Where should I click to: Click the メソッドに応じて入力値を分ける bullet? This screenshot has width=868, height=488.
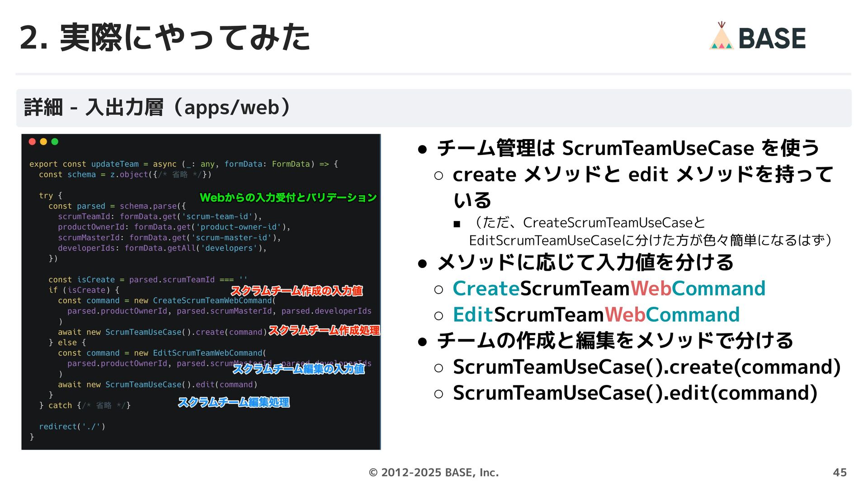point(585,263)
